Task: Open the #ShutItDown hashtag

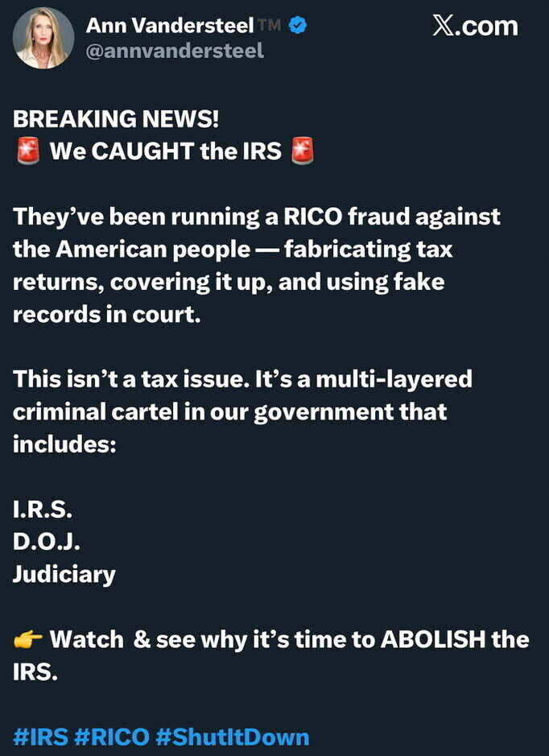Action: coord(233,737)
